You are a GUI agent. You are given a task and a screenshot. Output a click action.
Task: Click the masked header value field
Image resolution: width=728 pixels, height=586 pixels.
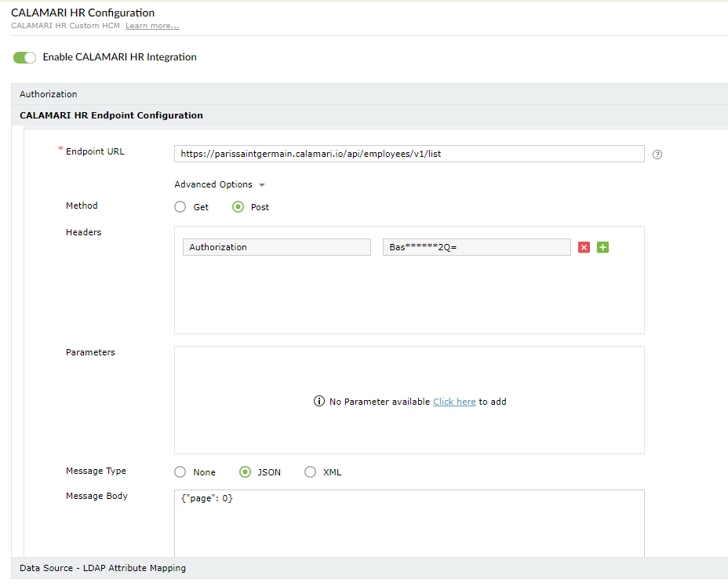[476, 247]
